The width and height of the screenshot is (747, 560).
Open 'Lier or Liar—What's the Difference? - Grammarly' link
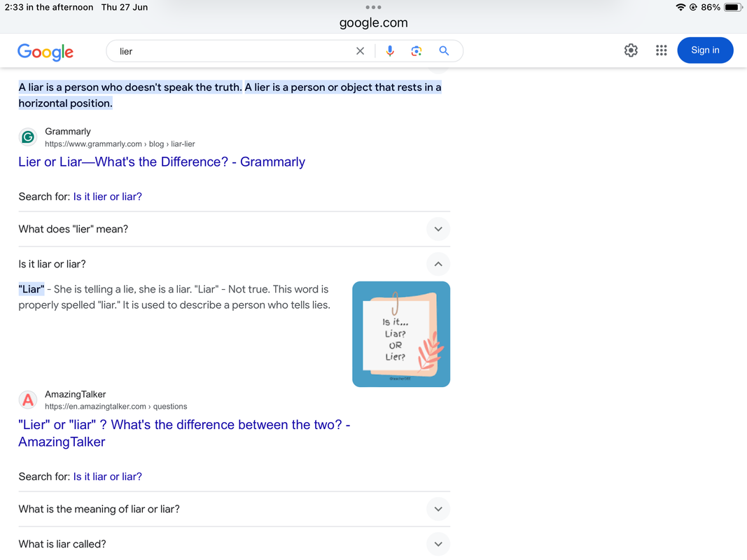click(162, 162)
